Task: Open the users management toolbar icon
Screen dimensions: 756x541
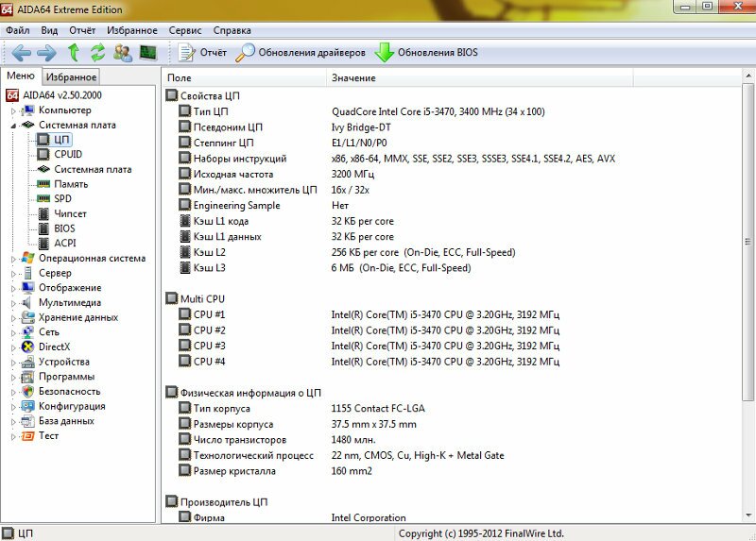Action: click(123, 53)
